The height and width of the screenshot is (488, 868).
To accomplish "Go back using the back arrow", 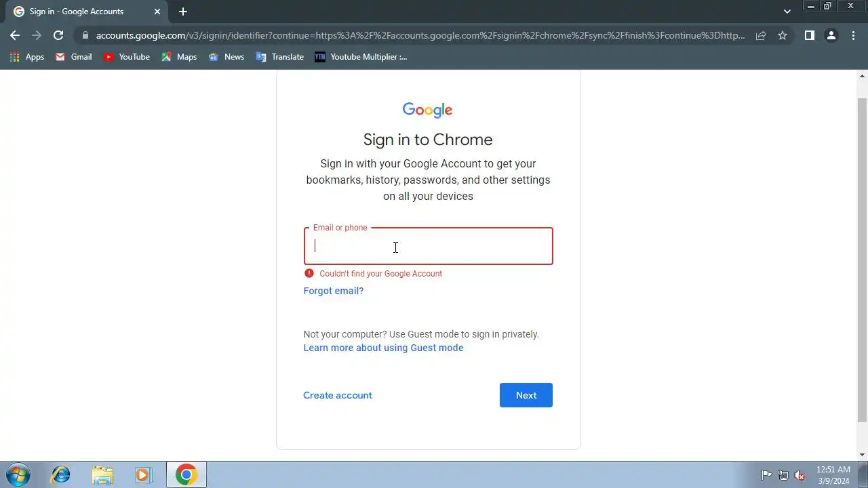I will point(15,35).
